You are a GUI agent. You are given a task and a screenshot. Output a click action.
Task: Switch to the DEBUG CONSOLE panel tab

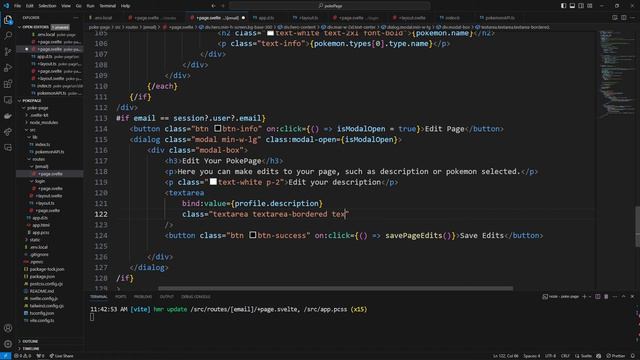196,297
